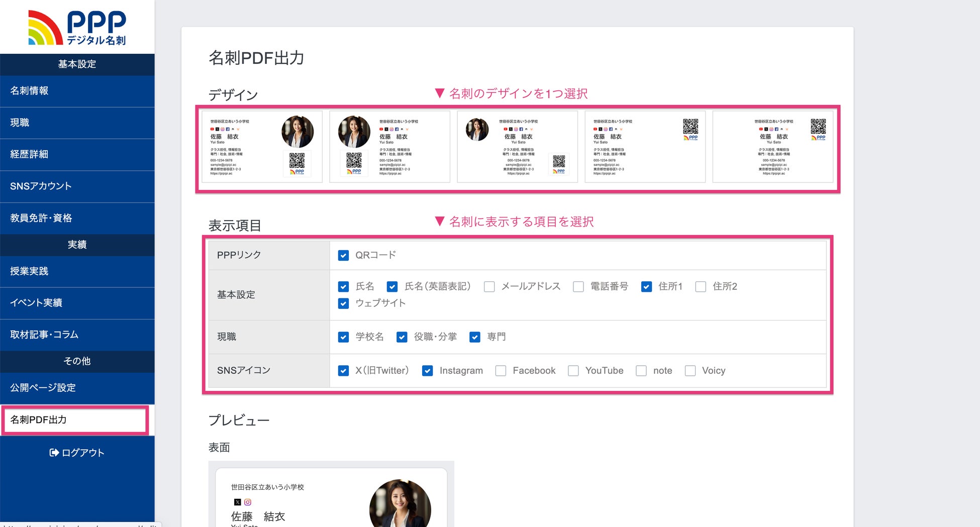Open 公開ページ設定 in the sidebar
Viewport: 980px width, 527px height.
77,388
